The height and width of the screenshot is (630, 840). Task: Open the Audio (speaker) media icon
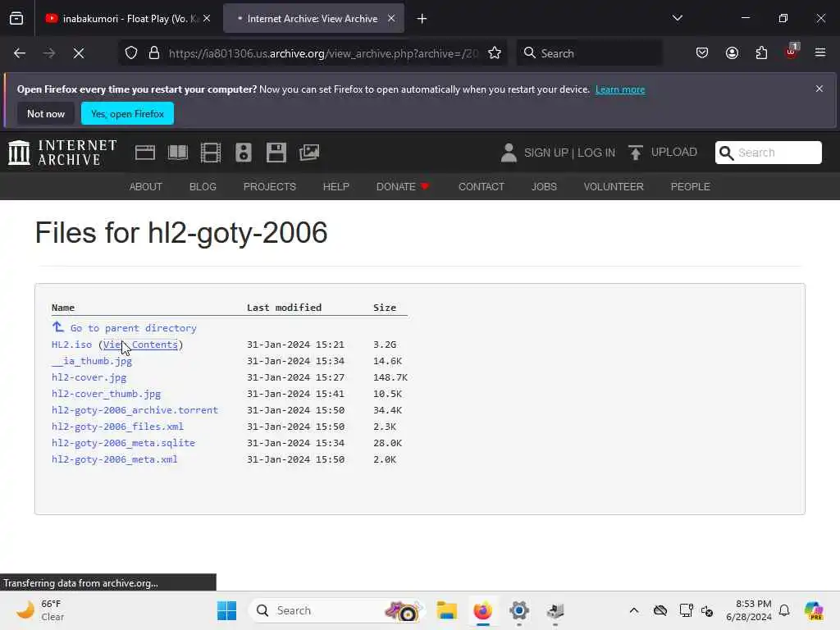(x=243, y=153)
